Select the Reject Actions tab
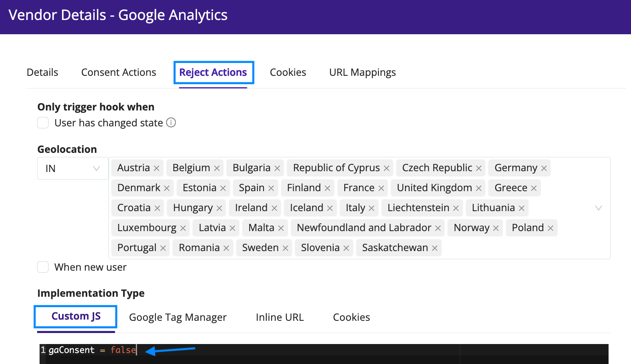The image size is (631, 364). (213, 72)
